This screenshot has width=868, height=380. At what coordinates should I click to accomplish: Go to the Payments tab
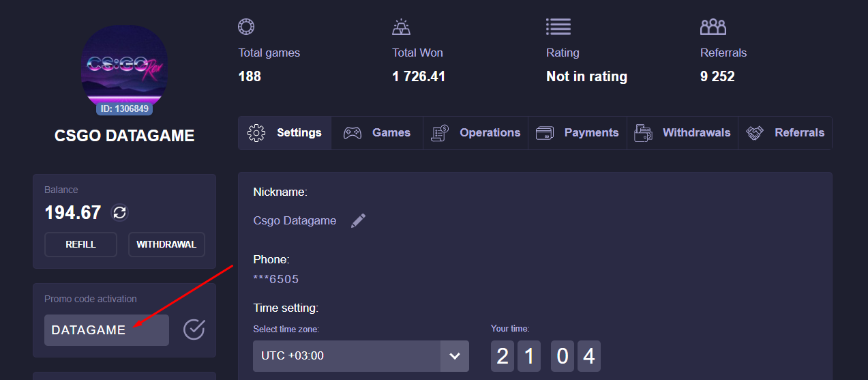point(578,133)
